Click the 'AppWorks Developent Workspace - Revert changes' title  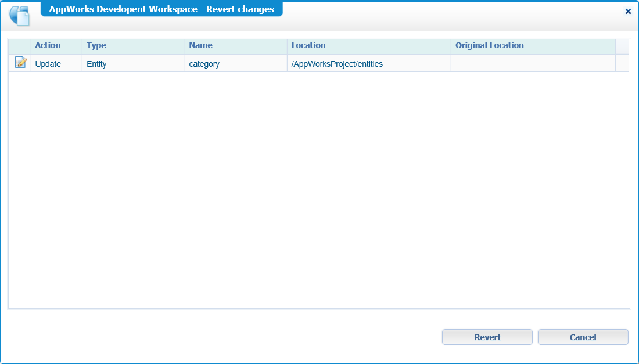161,9
